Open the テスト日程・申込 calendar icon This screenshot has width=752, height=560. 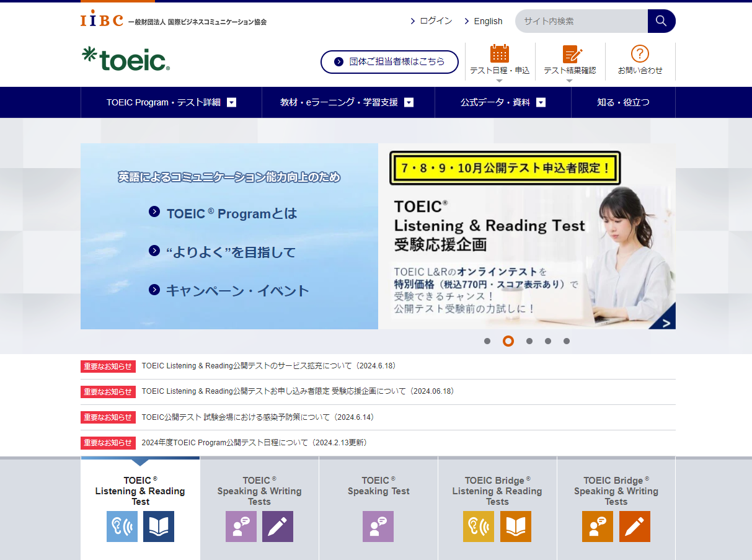tap(500, 56)
